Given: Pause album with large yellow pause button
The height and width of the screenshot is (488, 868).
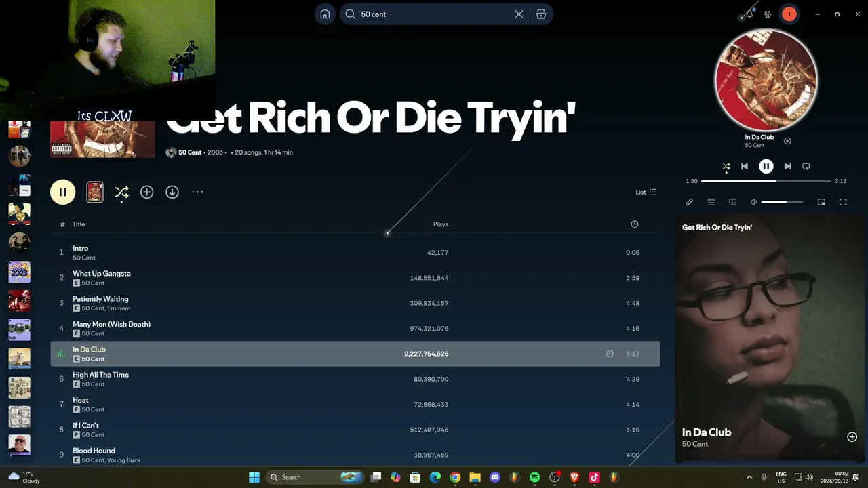Looking at the screenshot, I should pos(62,192).
